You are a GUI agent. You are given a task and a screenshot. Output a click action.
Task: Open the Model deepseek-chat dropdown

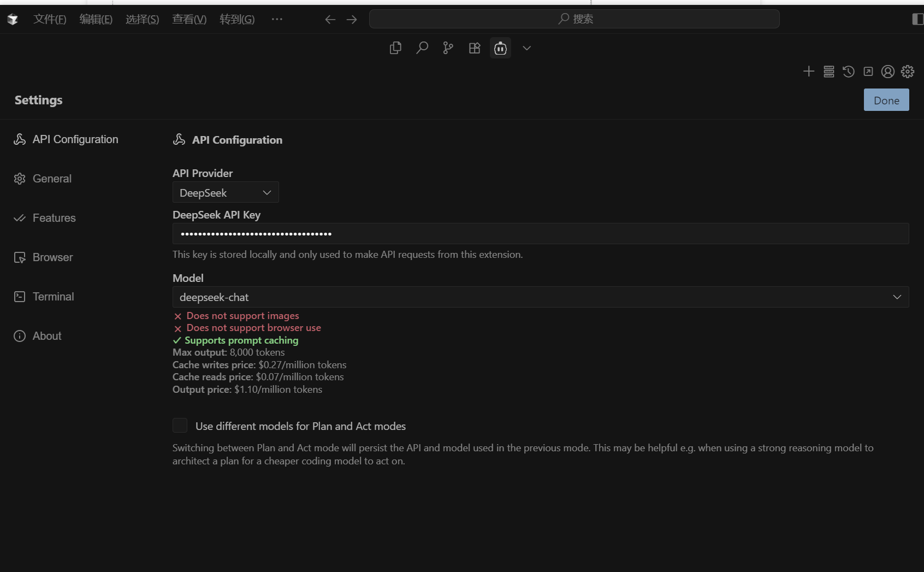tap(541, 297)
